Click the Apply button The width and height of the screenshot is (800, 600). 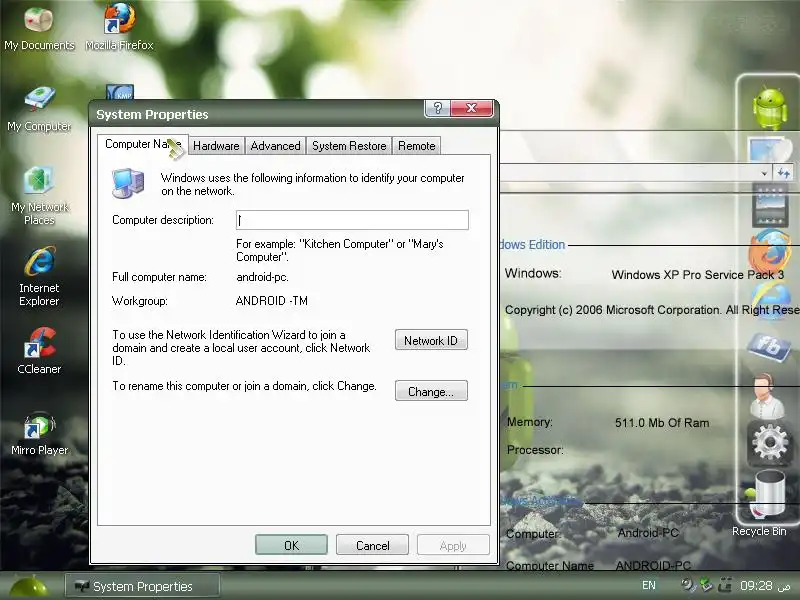453,545
